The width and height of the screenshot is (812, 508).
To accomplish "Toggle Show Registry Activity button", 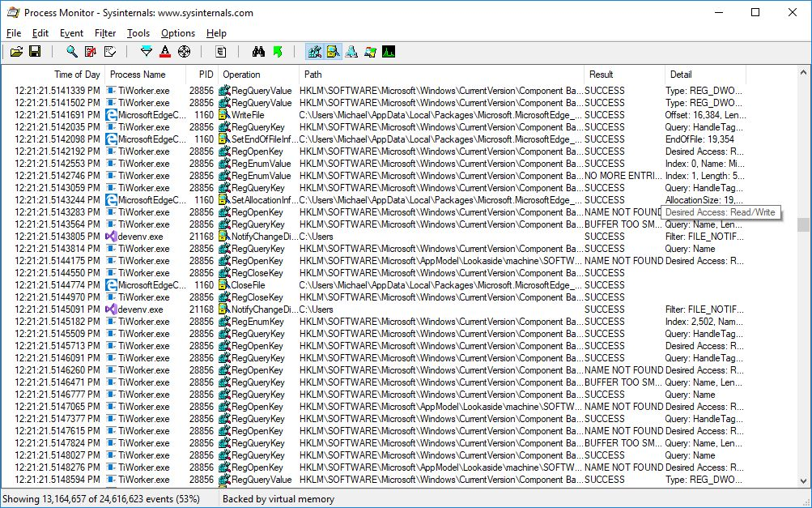I will point(314,52).
